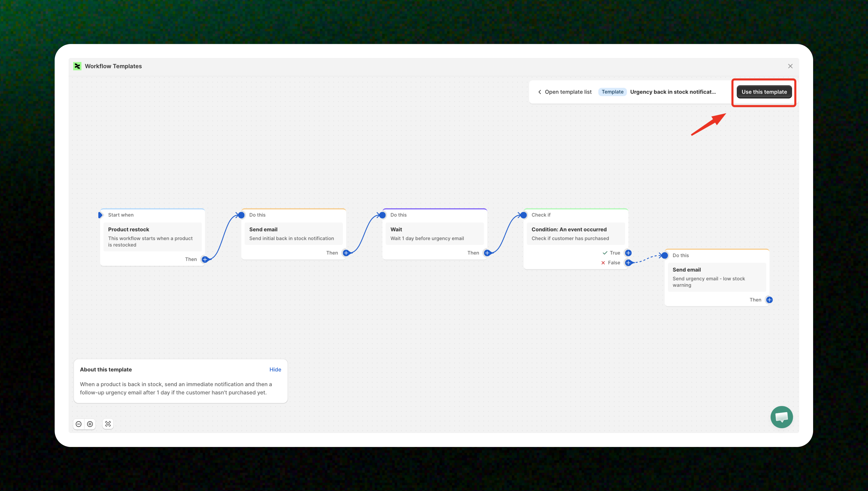The width and height of the screenshot is (868, 491).
Task: Click the plus on the True branch
Action: coord(628,253)
